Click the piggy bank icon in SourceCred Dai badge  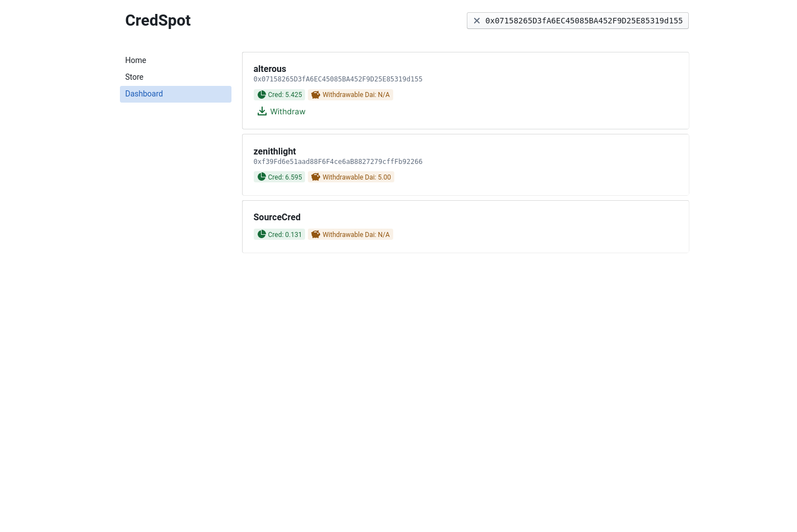click(316, 235)
